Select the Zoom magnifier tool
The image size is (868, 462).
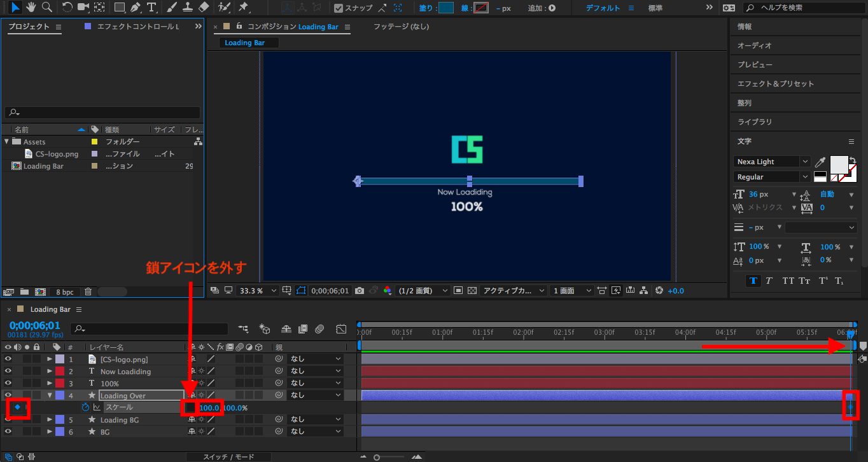click(46, 8)
